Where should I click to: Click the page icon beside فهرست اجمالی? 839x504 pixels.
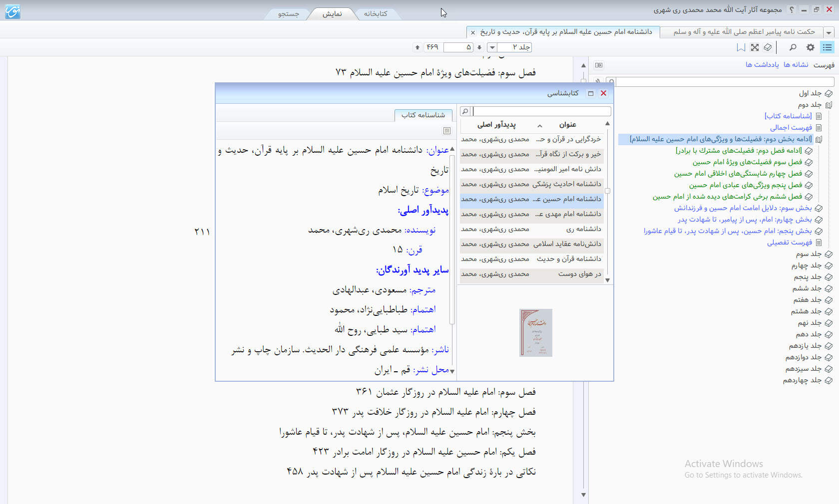coord(819,127)
